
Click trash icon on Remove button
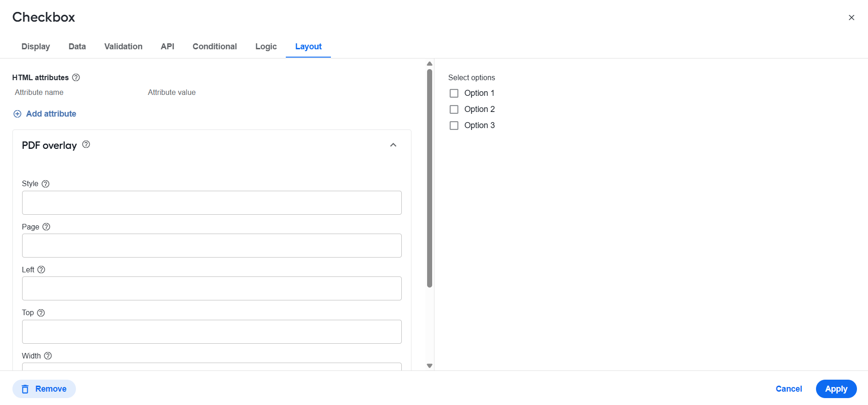(x=25, y=389)
